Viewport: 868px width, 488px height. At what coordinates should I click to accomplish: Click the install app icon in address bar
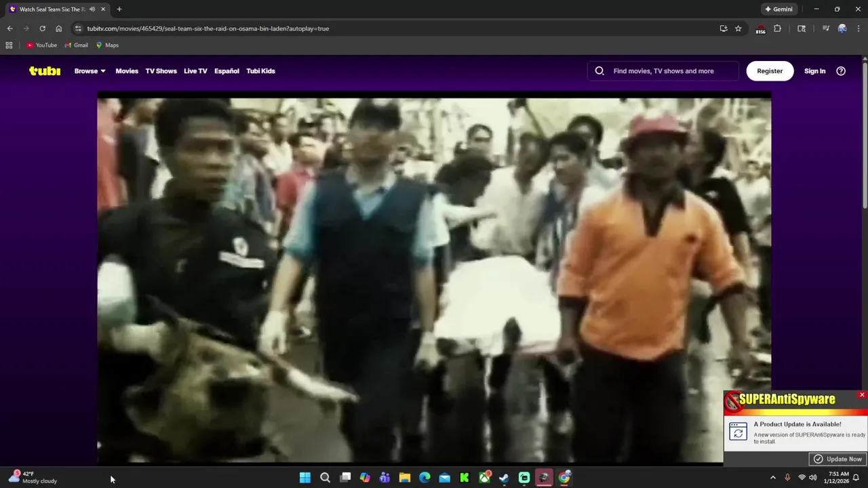pyautogui.click(x=724, y=28)
